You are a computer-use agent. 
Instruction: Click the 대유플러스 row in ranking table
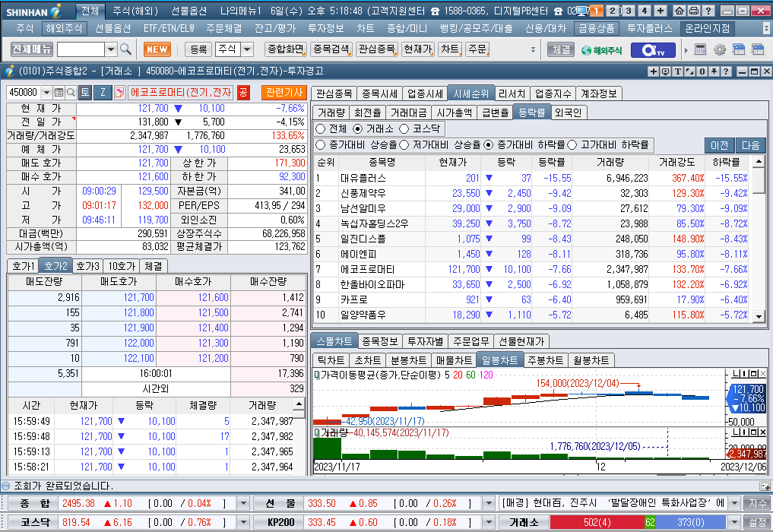[x=531, y=178]
